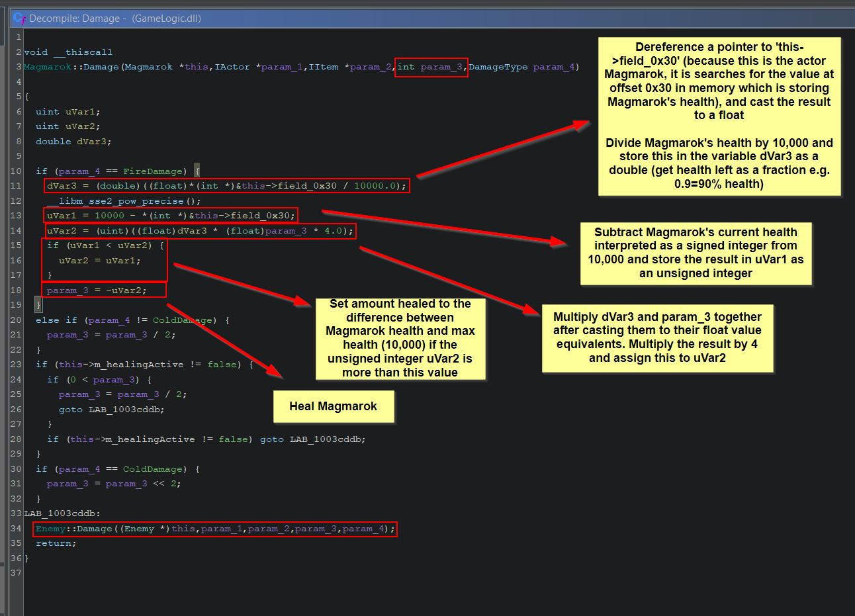Select the '10000' constant on line 13
855x616 pixels.
tap(109, 216)
